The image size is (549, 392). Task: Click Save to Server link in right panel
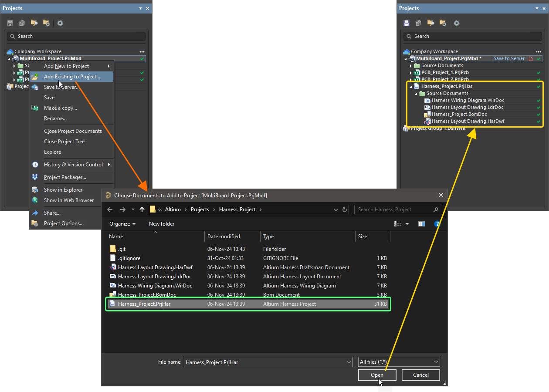click(x=509, y=58)
